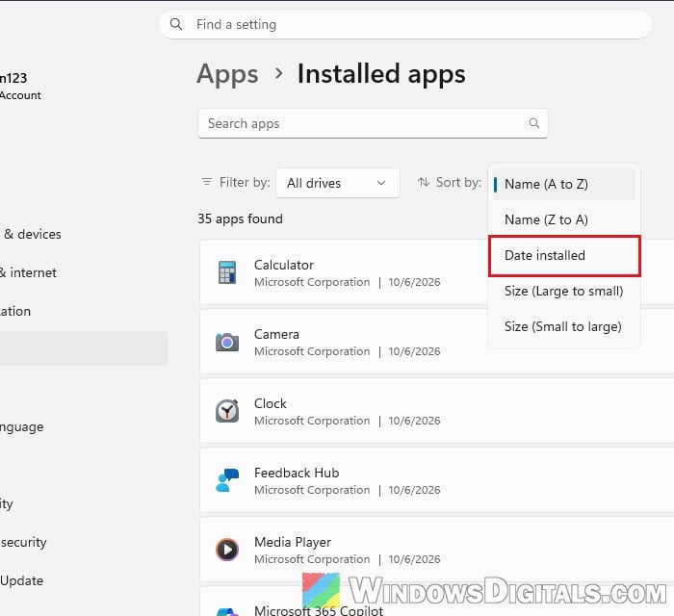Click the Calculator install date 10/6/2026
This screenshot has height=616, width=674.
click(x=414, y=282)
